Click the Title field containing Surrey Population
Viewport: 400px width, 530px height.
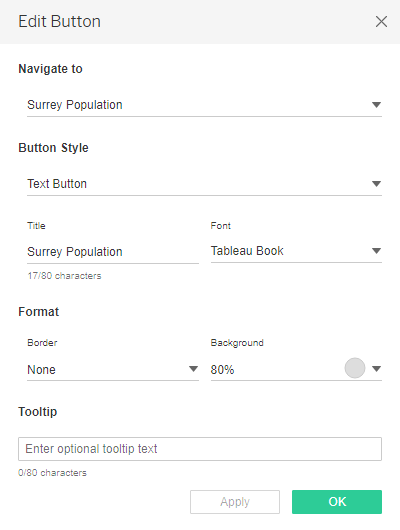(x=113, y=252)
